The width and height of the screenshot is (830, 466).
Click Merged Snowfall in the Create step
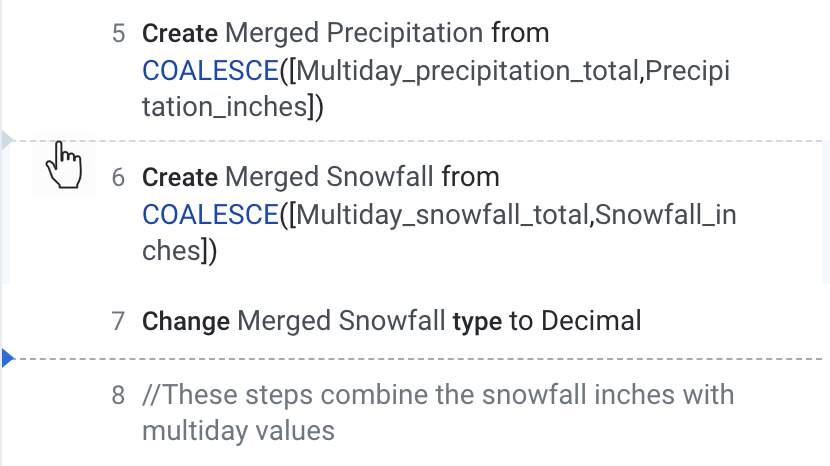click(x=330, y=178)
